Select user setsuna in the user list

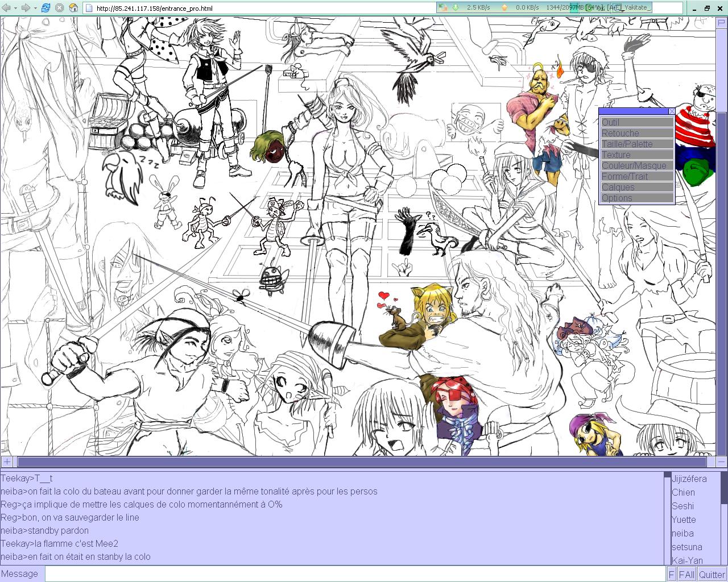(x=687, y=547)
